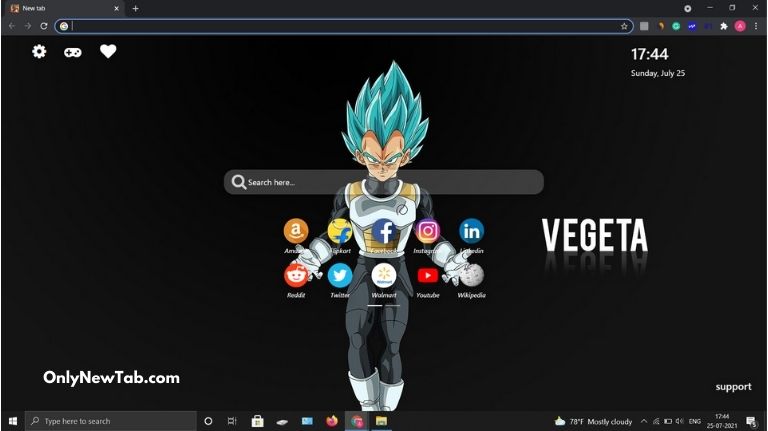Click the 'Sunday, July 25' date text
The image size is (768, 431).
point(658,73)
